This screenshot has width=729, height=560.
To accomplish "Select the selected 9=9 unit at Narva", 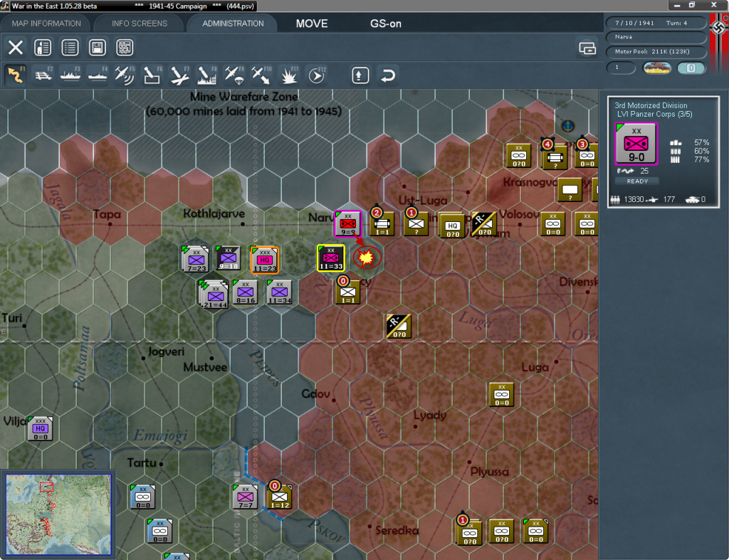I will click(x=347, y=223).
